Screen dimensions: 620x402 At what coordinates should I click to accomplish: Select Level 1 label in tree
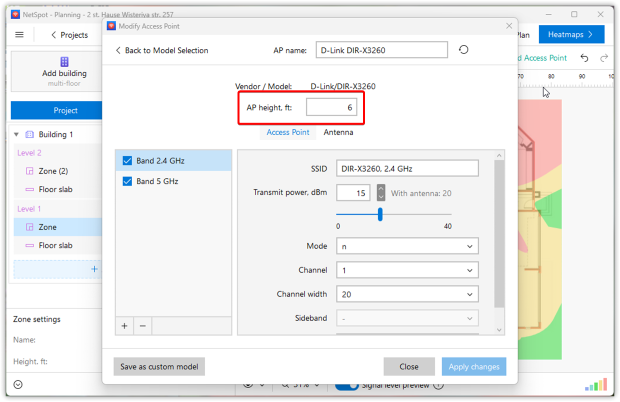coord(29,209)
